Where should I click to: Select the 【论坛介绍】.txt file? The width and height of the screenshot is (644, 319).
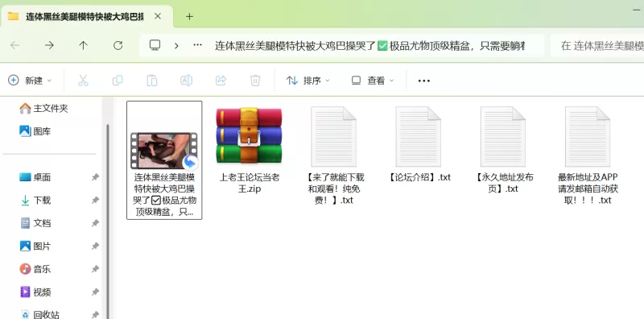point(418,145)
